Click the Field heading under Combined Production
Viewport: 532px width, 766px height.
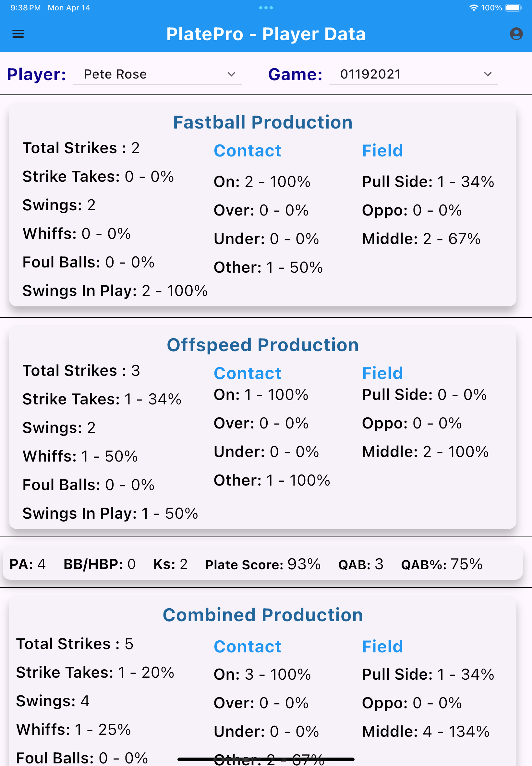click(x=382, y=646)
